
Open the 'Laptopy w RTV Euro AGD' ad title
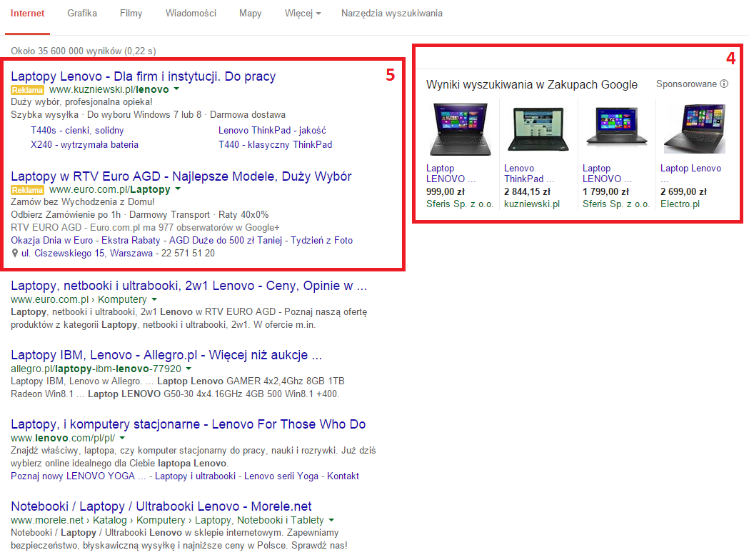pos(181,176)
